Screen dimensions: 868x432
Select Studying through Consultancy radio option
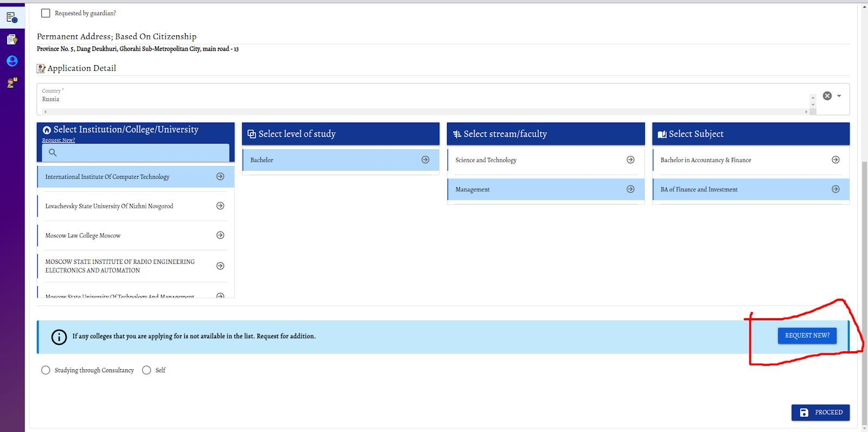point(46,370)
